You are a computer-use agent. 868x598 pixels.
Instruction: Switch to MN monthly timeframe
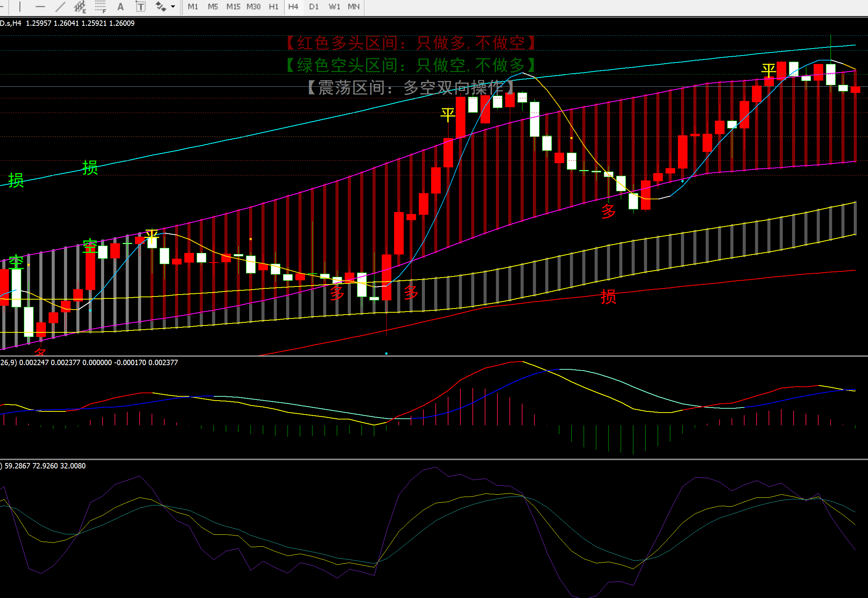click(x=354, y=7)
